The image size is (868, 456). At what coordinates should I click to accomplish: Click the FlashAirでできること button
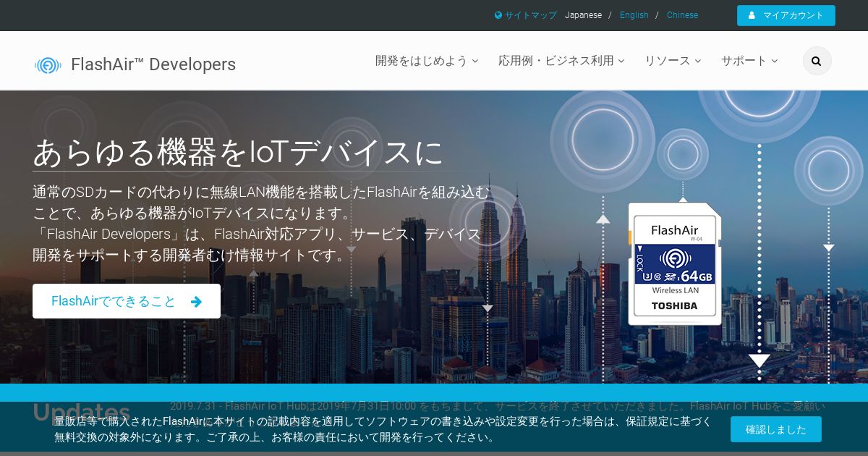(x=127, y=301)
